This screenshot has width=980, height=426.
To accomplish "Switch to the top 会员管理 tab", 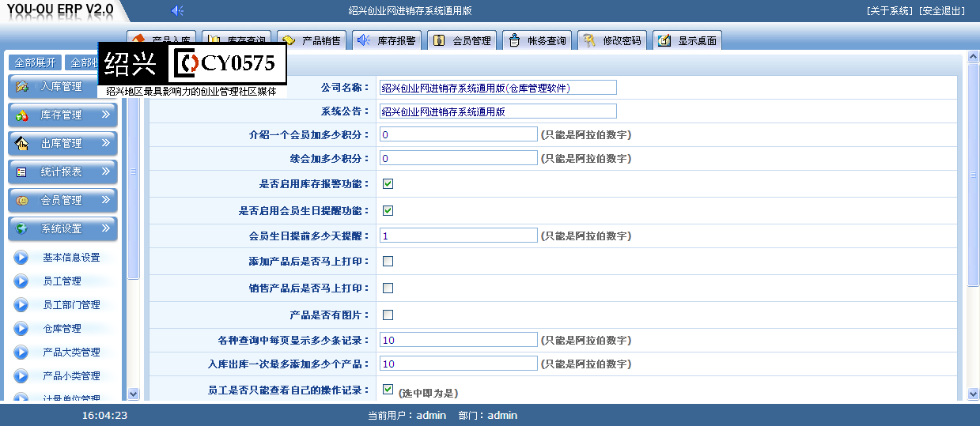I will point(463,40).
